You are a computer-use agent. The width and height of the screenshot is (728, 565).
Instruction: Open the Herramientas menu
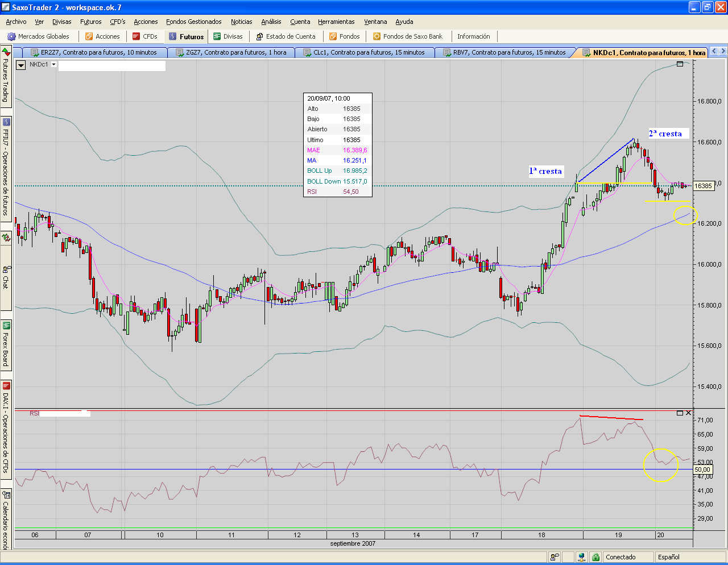coord(336,22)
